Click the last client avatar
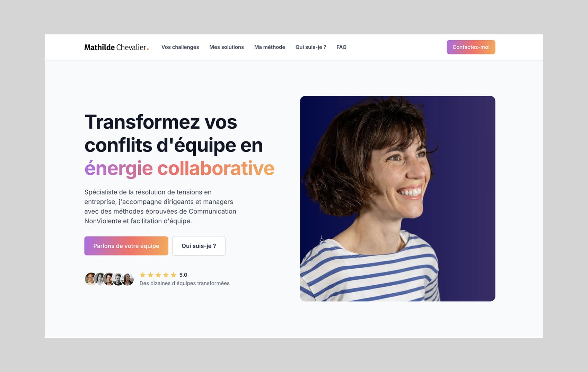The height and width of the screenshot is (372, 588). [x=128, y=279]
